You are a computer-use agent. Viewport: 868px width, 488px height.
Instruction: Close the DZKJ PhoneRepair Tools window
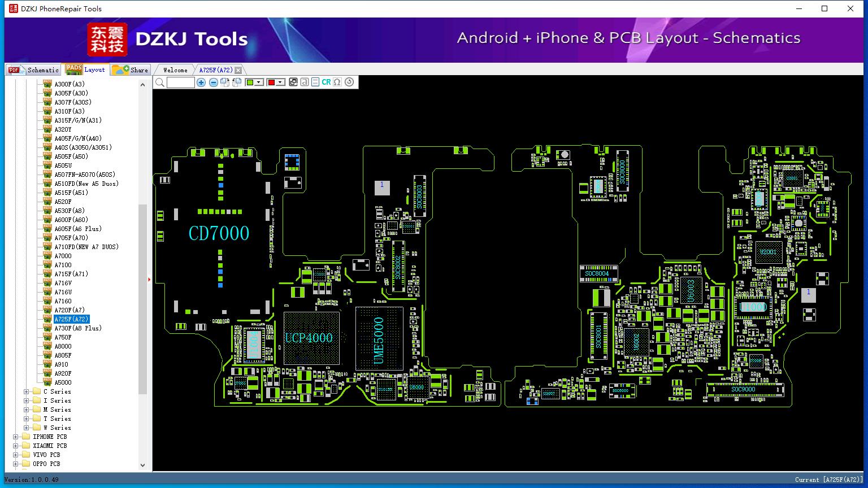tap(850, 8)
